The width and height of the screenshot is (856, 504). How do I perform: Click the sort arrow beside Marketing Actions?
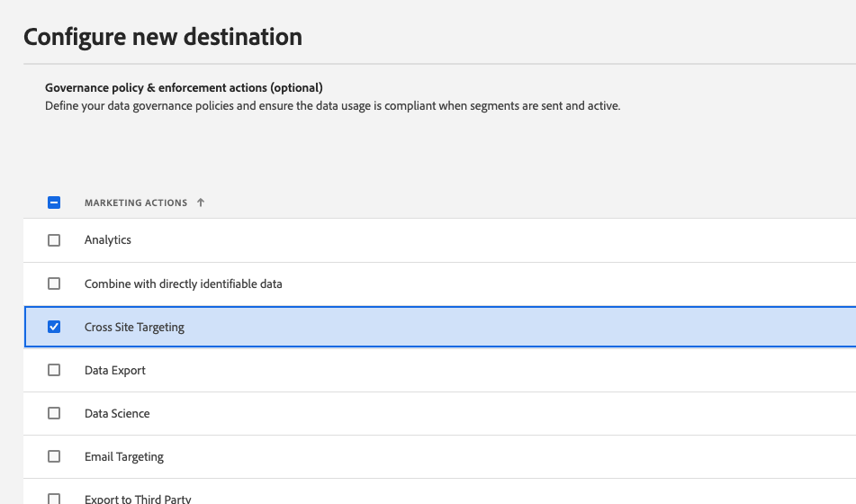(201, 202)
